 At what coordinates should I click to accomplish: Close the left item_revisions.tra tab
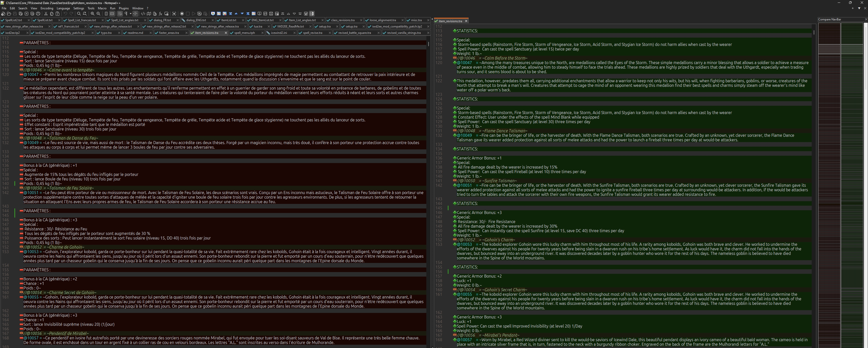226,33
